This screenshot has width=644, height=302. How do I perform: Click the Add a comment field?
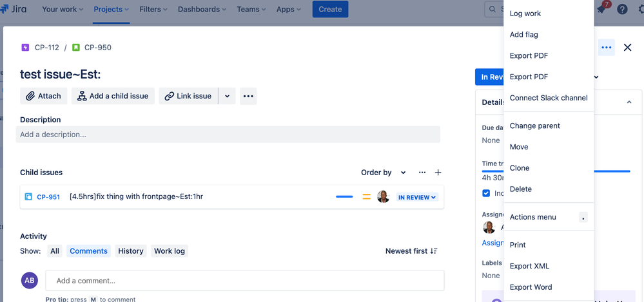pyautogui.click(x=245, y=281)
